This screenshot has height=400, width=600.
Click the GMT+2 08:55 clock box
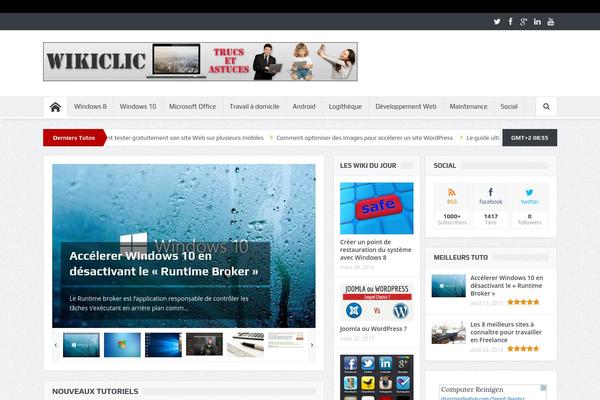coord(530,137)
